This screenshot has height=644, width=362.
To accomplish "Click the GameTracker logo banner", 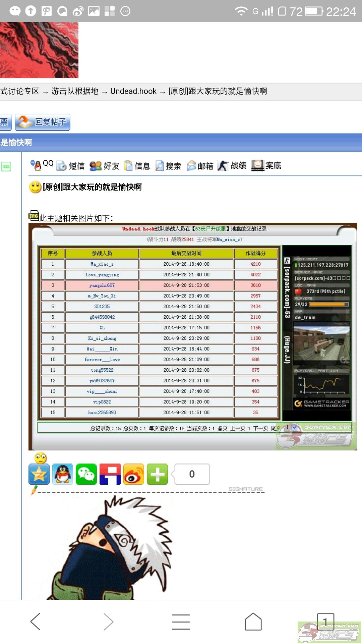I will pos(322,403).
